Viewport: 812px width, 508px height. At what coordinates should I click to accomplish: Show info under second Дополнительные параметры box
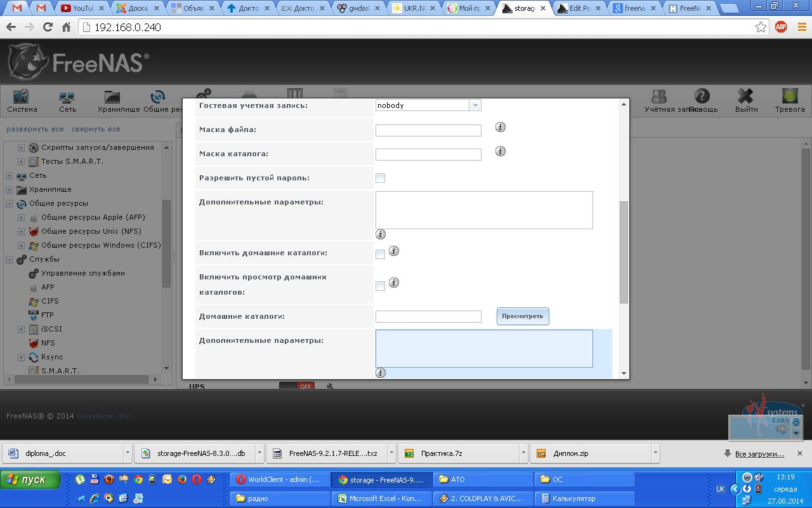[381, 373]
